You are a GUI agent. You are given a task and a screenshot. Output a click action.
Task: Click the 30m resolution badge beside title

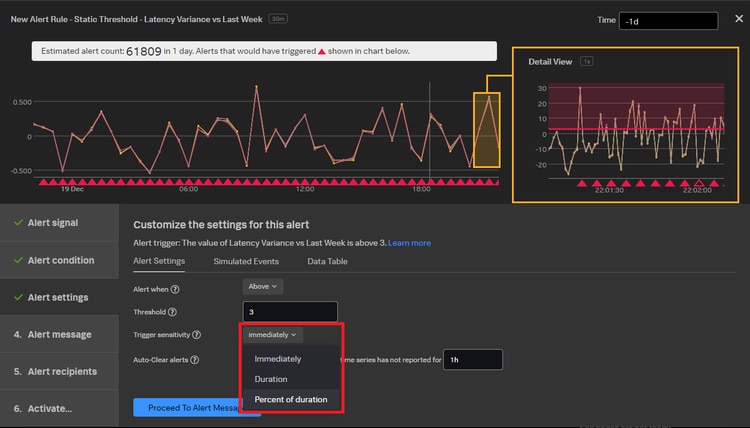279,19
